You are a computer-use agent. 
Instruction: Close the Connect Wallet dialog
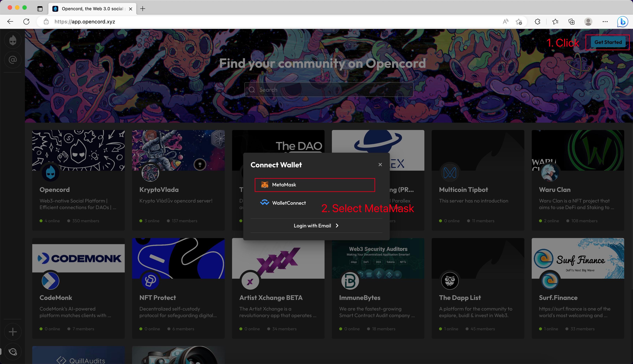click(x=380, y=164)
